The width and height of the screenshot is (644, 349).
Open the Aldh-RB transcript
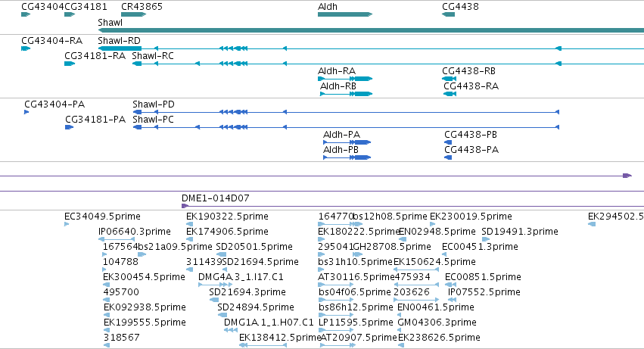[338, 86]
